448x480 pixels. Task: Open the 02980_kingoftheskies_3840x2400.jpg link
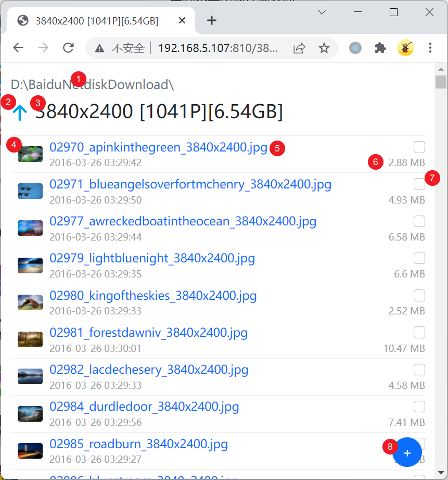click(153, 296)
